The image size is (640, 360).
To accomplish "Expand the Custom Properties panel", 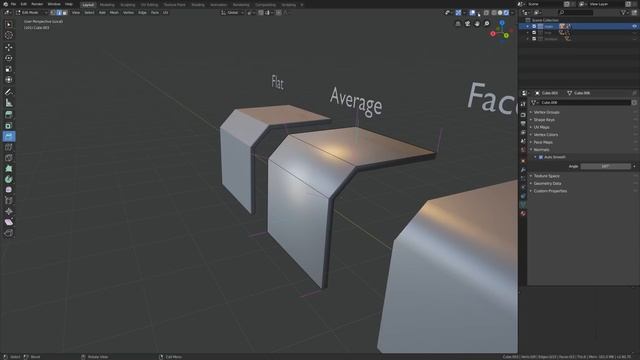I will (x=550, y=191).
